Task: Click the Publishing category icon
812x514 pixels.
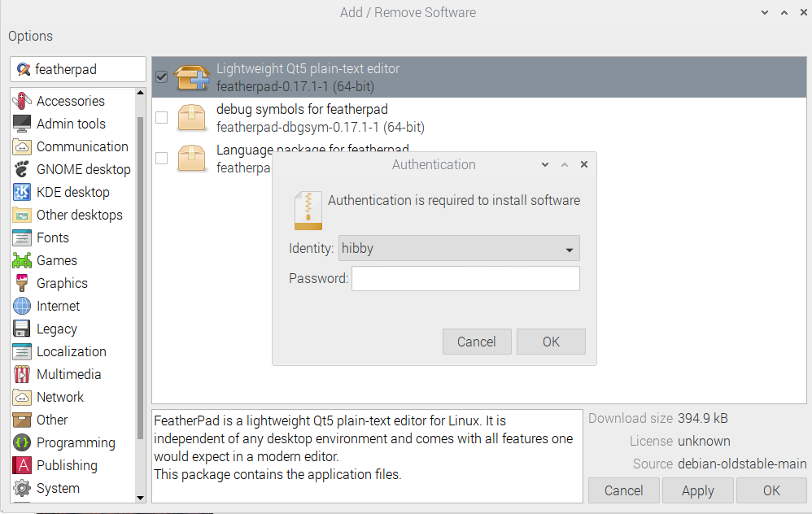Action: coord(22,465)
